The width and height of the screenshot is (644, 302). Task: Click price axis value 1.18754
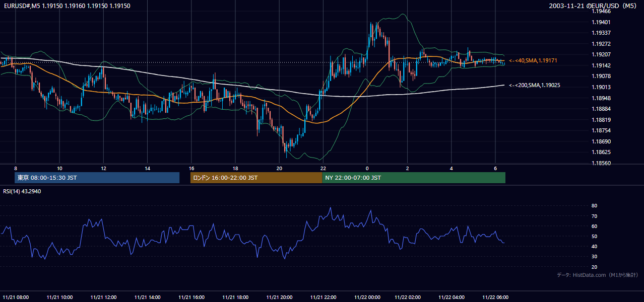601,130
